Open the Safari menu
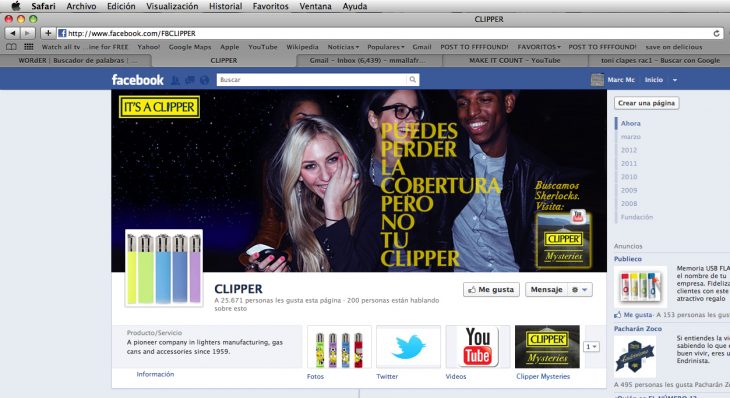 43,6
